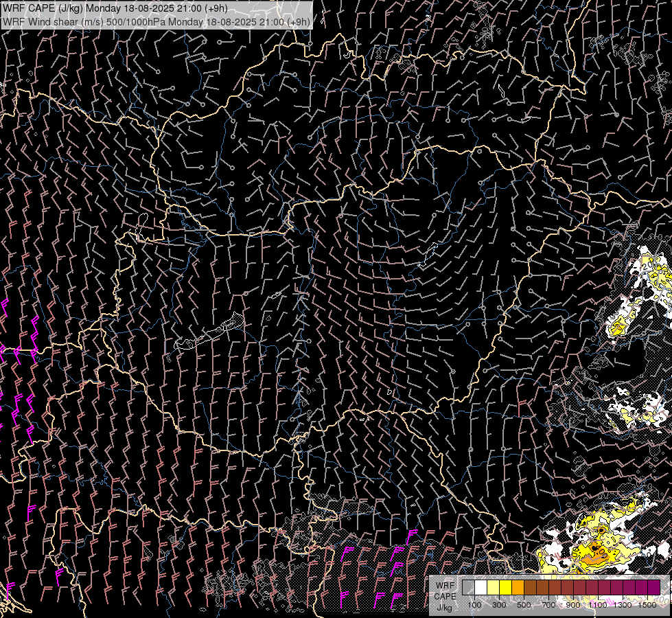Click the 900 legend value label
Viewport: 672px width, 618px height.
(573, 605)
